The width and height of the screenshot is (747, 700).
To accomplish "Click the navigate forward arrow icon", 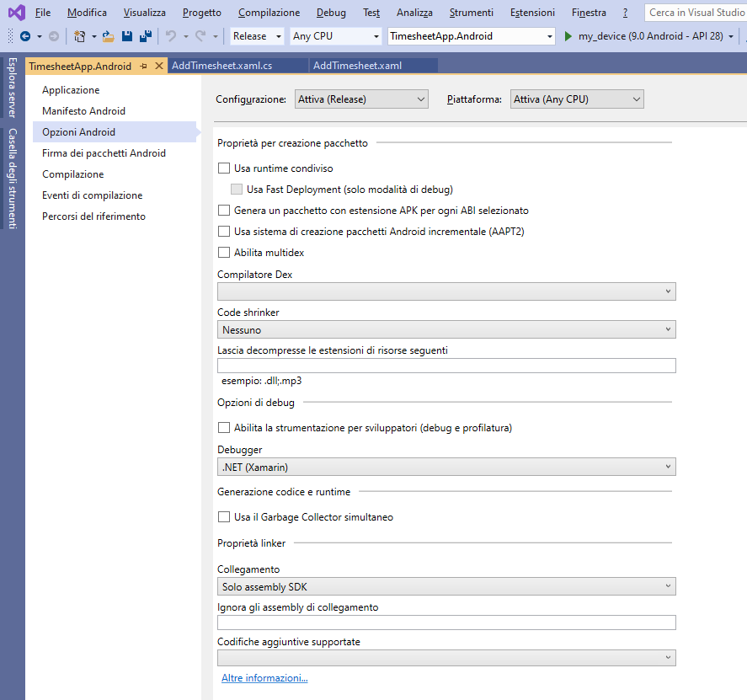I will 54,36.
